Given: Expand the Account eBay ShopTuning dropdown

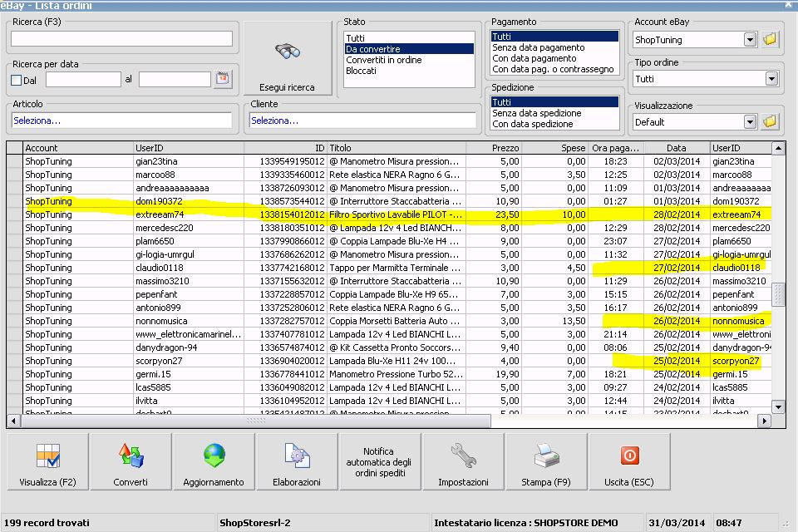Looking at the screenshot, I should [x=749, y=40].
